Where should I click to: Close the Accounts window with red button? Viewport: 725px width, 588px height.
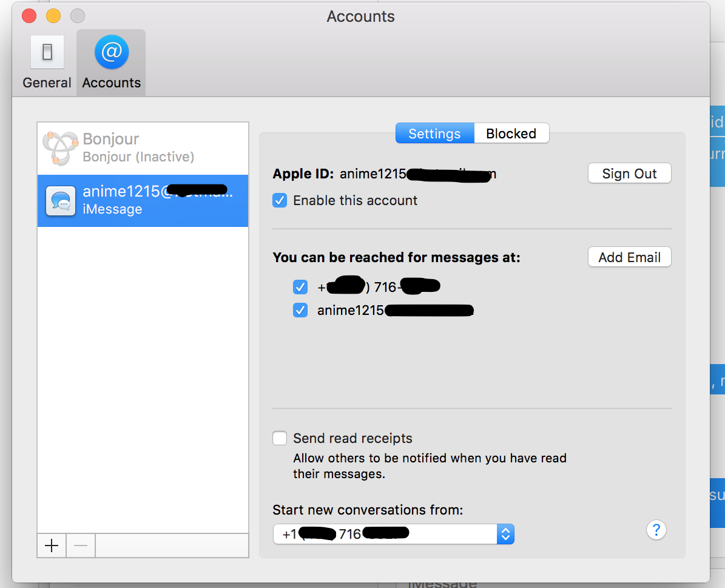[x=29, y=16]
